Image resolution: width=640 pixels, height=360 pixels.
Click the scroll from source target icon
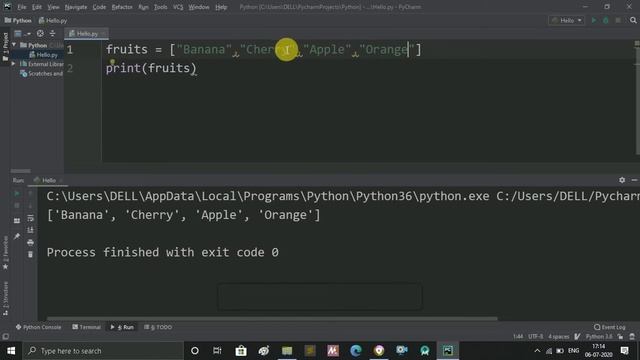tap(40, 33)
